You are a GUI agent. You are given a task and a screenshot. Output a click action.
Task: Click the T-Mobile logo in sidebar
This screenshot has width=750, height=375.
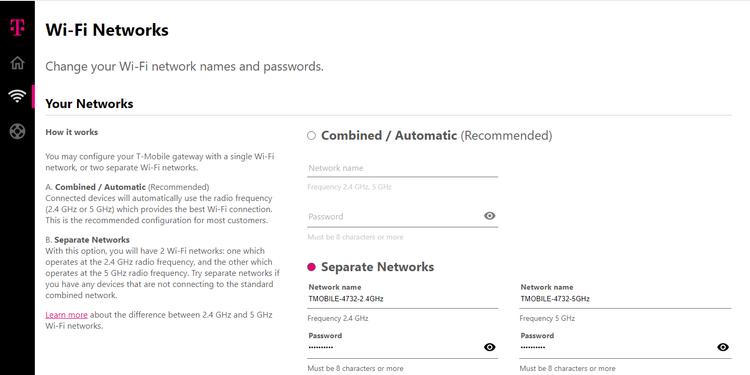[x=17, y=27]
